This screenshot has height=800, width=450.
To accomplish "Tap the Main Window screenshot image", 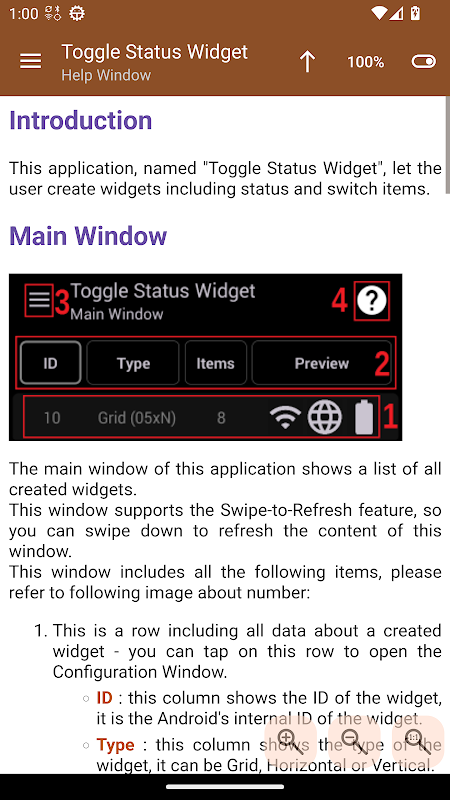I will click(206, 357).
